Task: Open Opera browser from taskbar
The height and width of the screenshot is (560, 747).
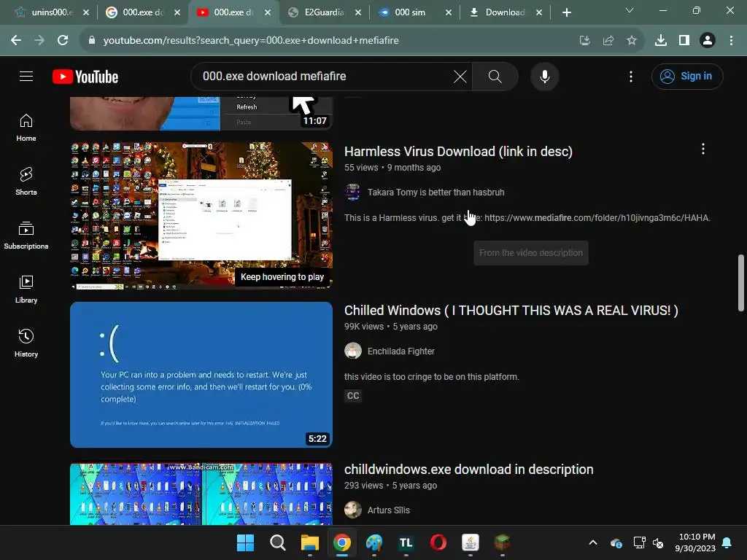Action: coord(438,542)
